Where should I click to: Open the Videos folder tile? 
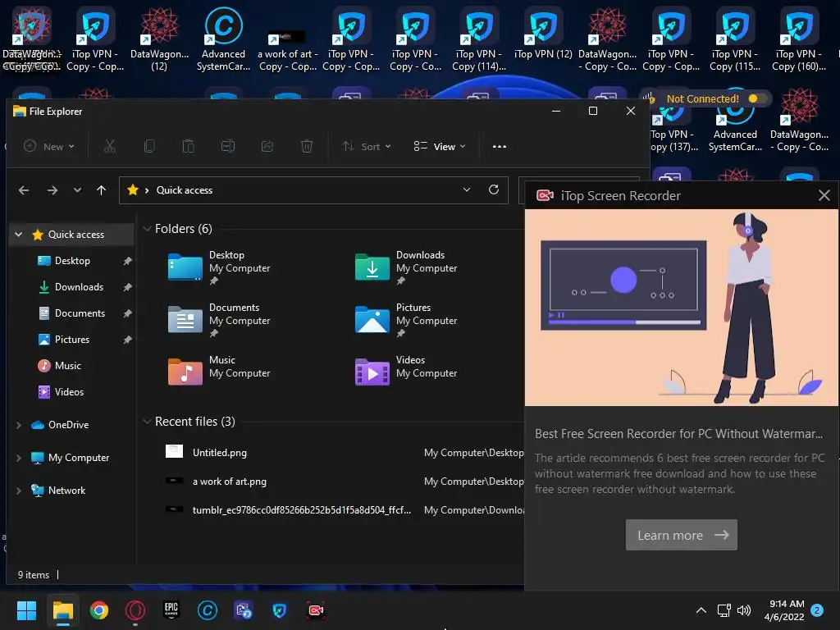tap(406, 372)
